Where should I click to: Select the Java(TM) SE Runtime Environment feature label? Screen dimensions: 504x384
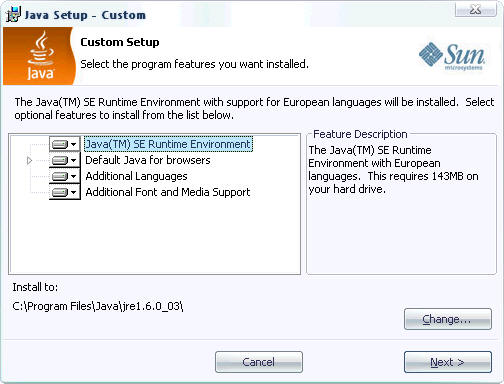coord(168,144)
